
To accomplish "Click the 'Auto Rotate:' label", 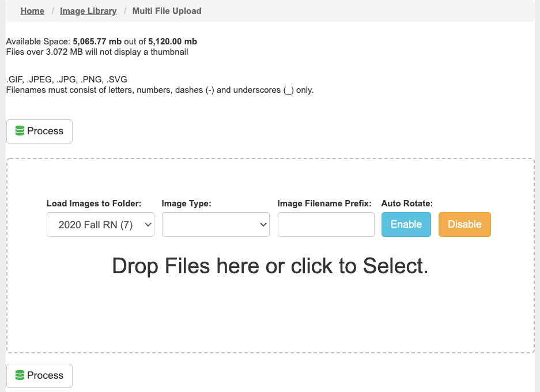I will (407, 203).
